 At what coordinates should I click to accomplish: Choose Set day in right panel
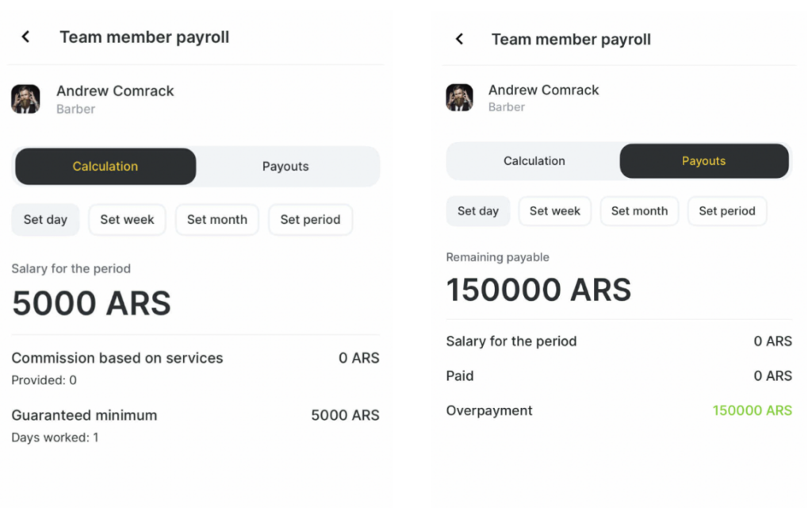click(x=478, y=211)
